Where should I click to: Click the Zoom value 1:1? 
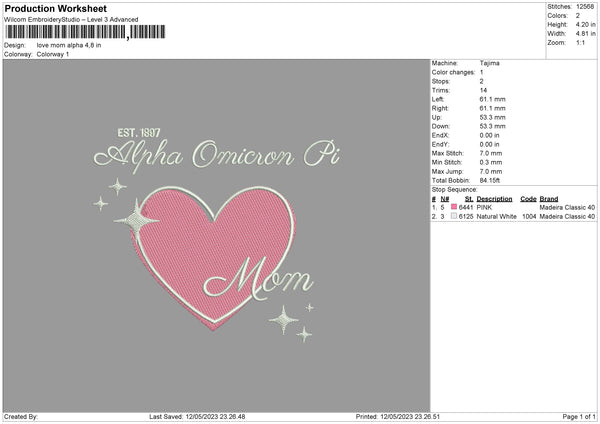coord(580,42)
